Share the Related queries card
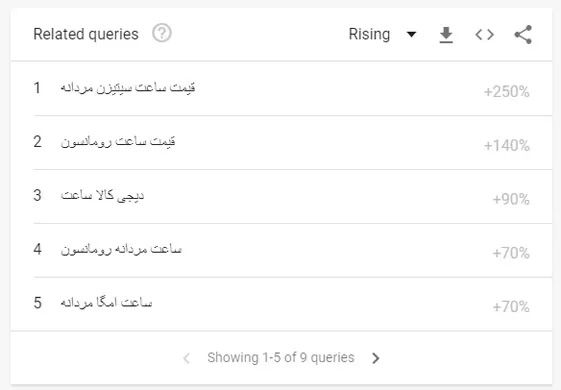 [x=523, y=34]
